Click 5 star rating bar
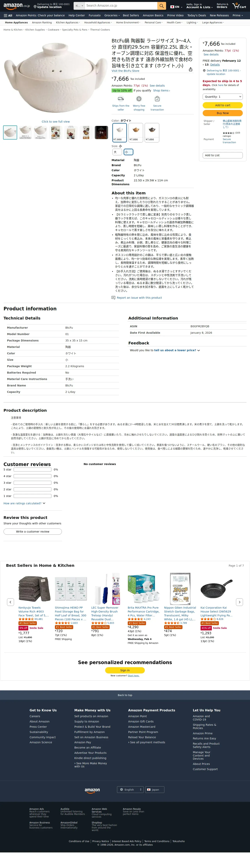The width and height of the screenshot is (250, 868). click(32, 469)
